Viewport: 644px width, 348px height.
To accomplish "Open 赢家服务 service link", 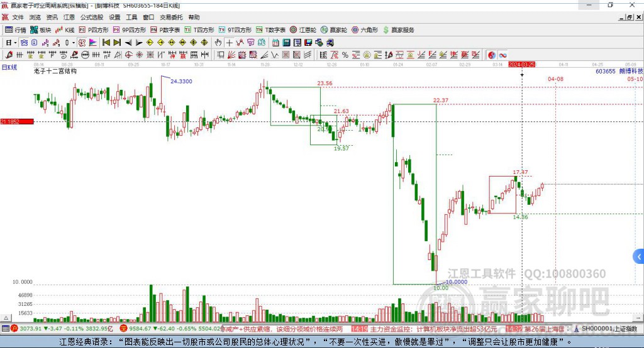I will (398, 30).
